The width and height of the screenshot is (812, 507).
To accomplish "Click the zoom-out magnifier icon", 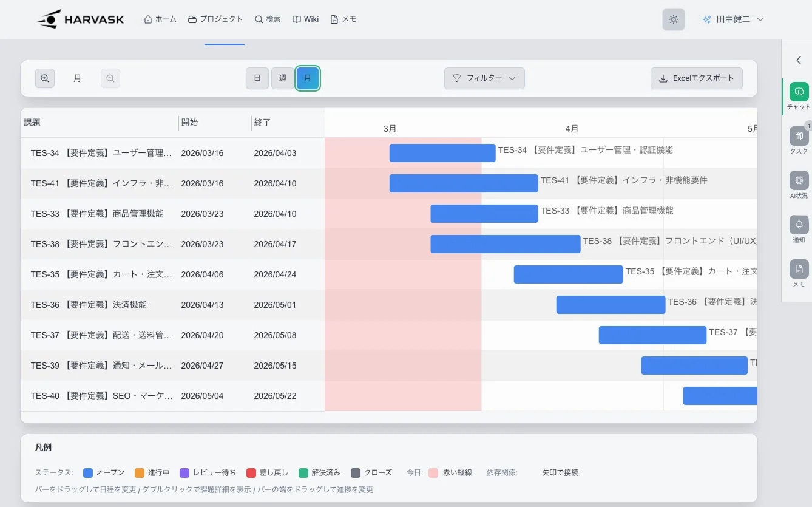I will click(x=110, y=78).
